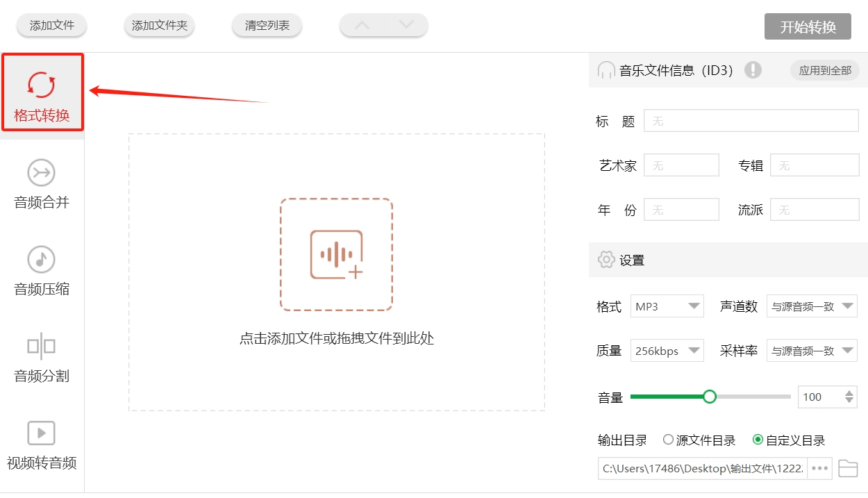This screenshot has height=498, width=868.
Task: Focus the Title (标题) input field
Action: pyautogui.click(x=751, y=121)
